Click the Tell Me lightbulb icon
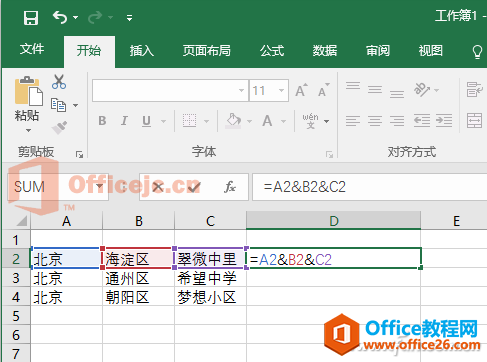This screenshot has width=487, height=362. tap(477, 52)
